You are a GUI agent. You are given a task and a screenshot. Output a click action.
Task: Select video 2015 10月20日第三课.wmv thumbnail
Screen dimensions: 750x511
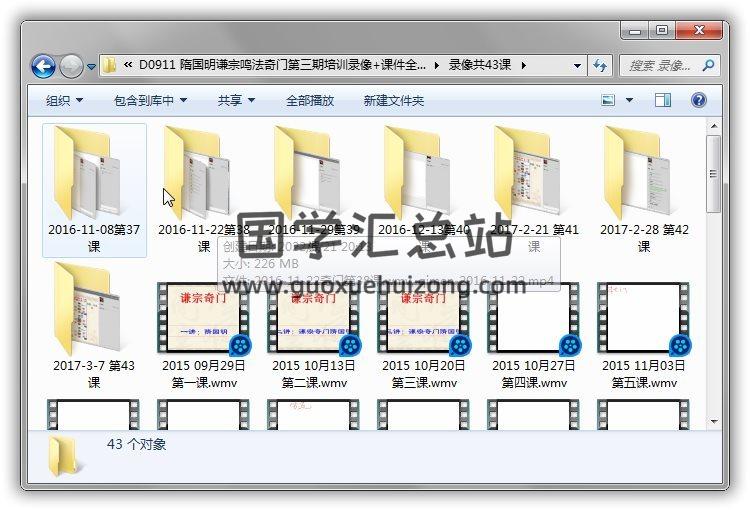coord(424,318)
